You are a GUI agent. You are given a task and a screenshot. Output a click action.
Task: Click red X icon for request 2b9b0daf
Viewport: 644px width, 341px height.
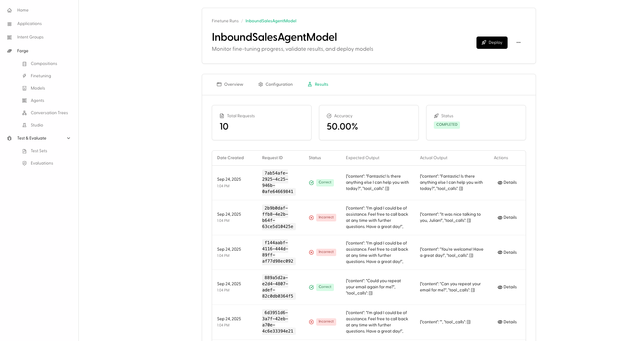(311, 218)
